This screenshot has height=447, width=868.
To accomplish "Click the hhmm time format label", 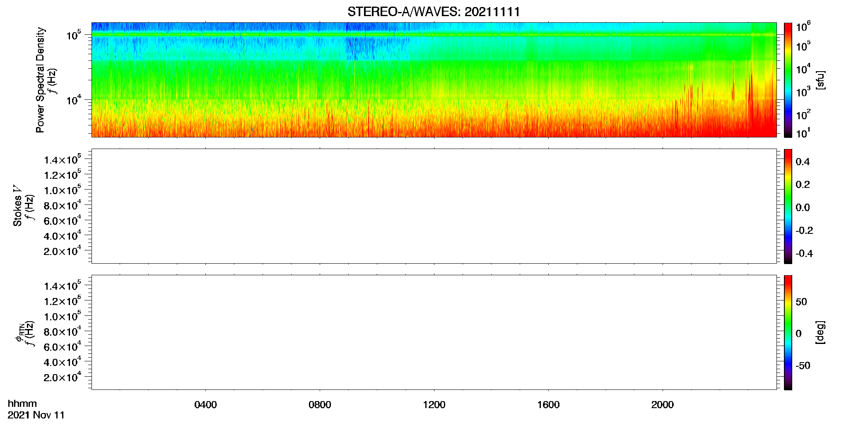I will click(x=22, y=404).
